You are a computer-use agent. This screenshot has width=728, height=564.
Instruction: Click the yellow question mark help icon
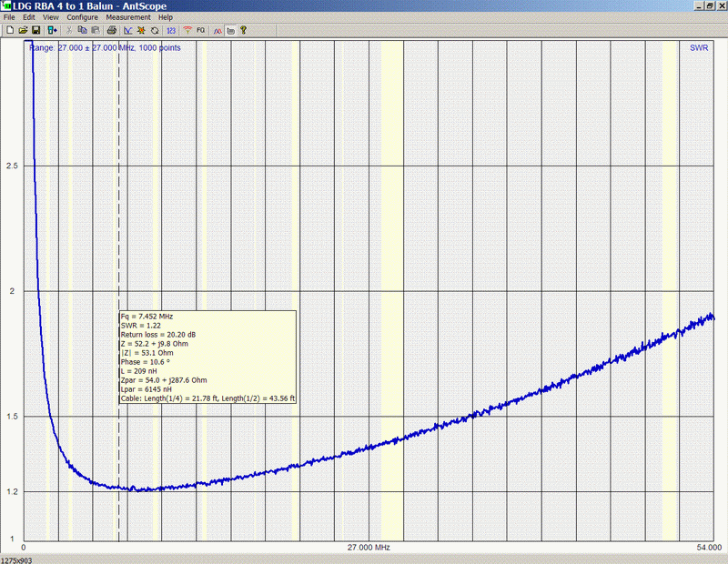click(243, 30)
